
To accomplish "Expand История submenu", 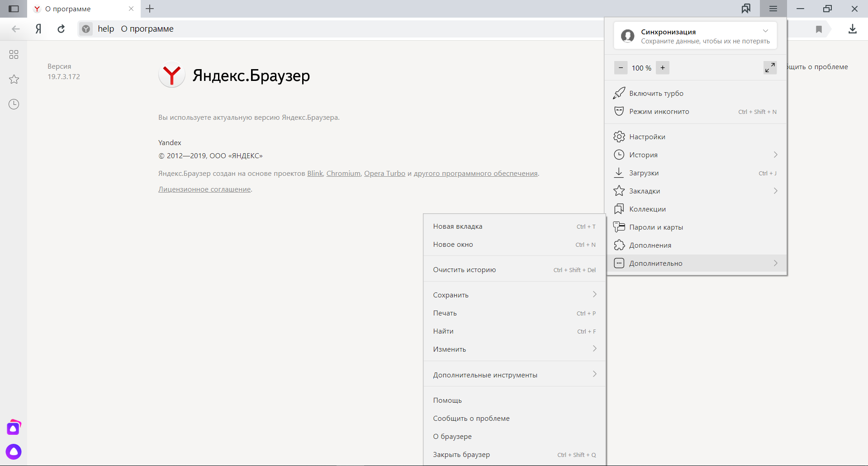I will tap(696, 155).
